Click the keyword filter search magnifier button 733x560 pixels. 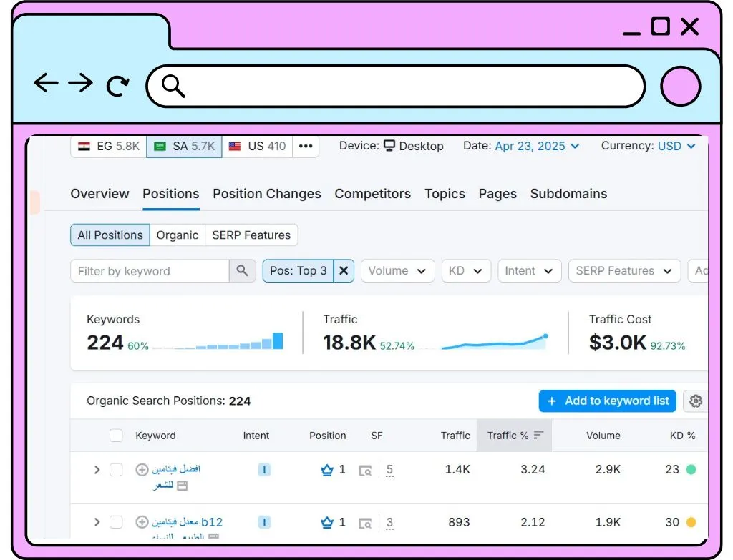coord(242,271)
